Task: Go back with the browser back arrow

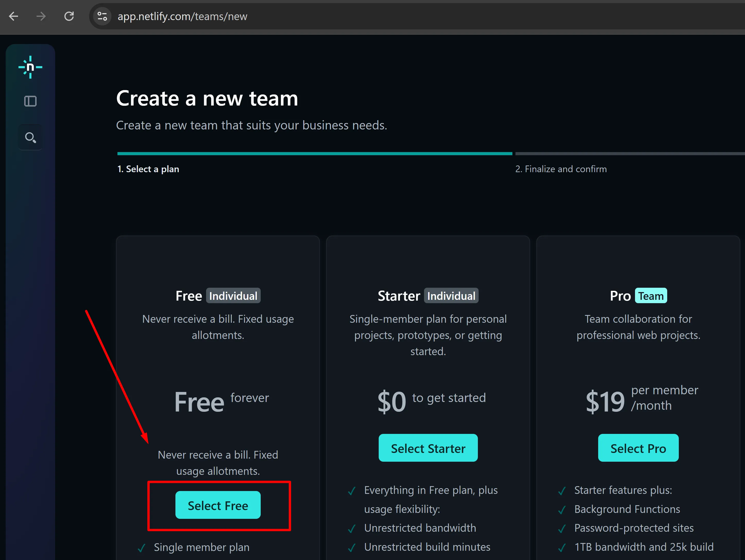Action: coord(14,16)
